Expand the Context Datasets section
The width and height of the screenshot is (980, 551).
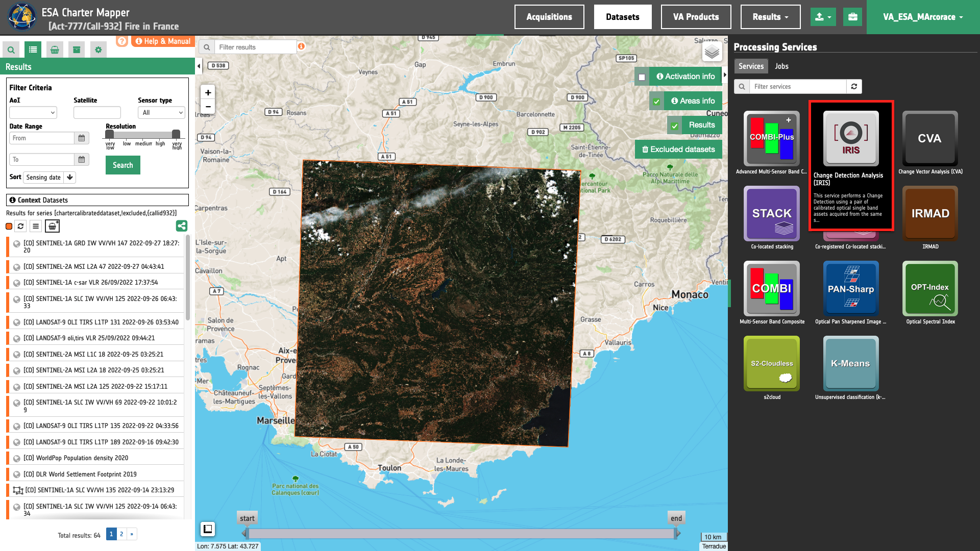(x=97, y=200)
